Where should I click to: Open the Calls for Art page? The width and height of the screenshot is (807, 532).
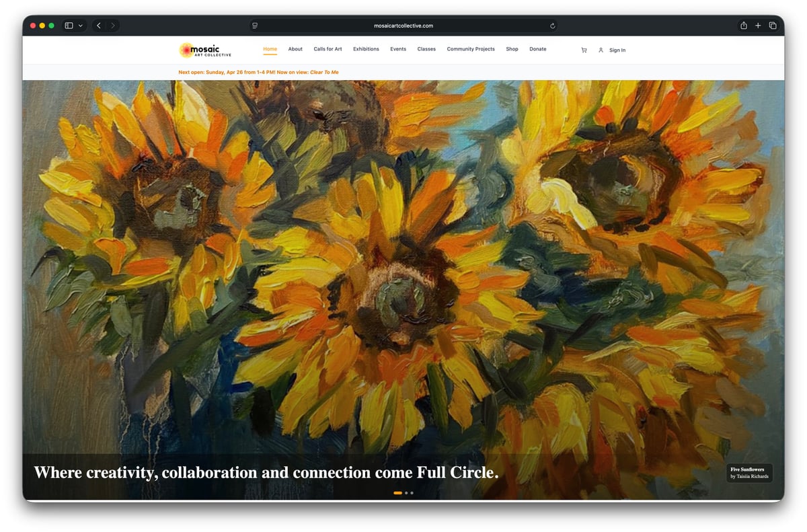click(328, 48)
